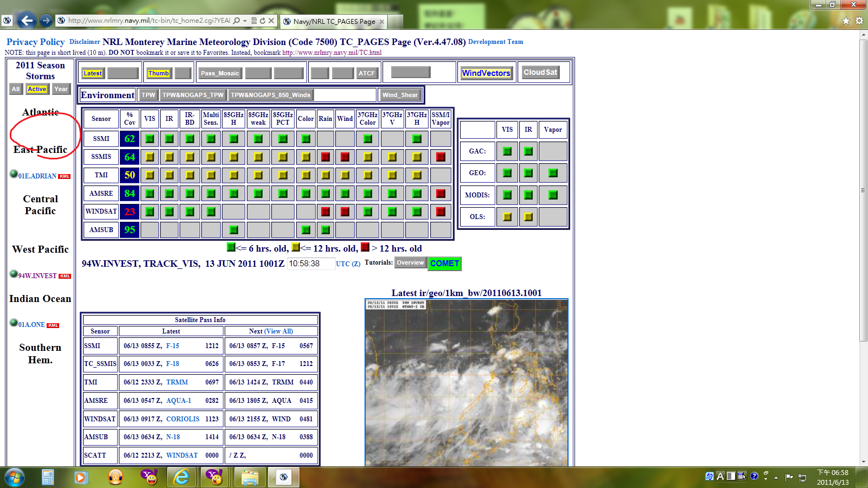The width and height of the screenshot is (868, 488).
Task: Click the green AMSUB Rain status square
Action: (325, 230)
